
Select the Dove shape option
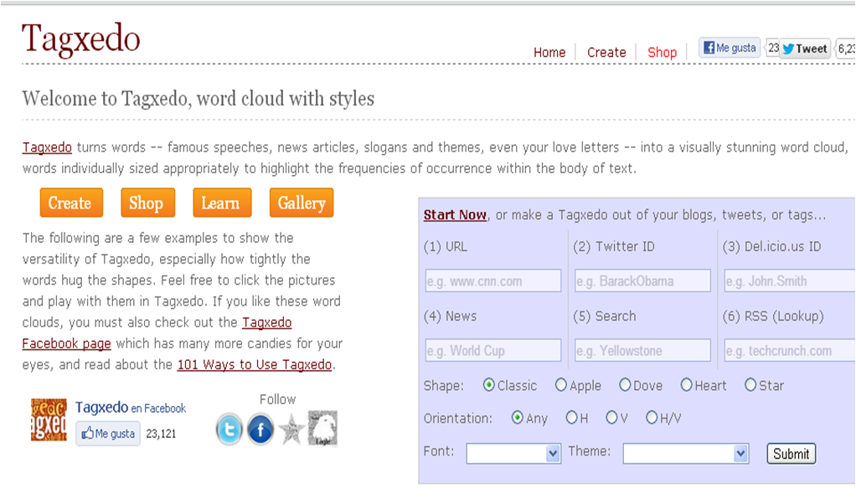(626, 385)
